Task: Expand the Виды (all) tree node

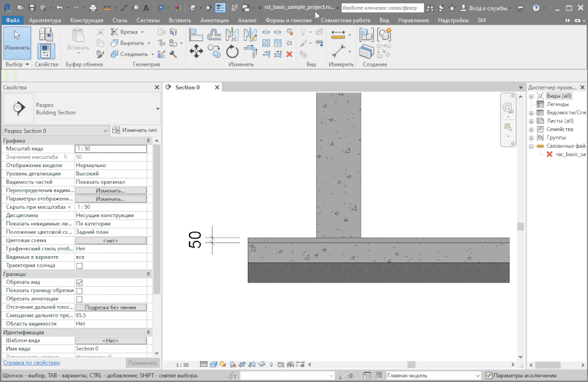Action: click(x=531, y=97)
